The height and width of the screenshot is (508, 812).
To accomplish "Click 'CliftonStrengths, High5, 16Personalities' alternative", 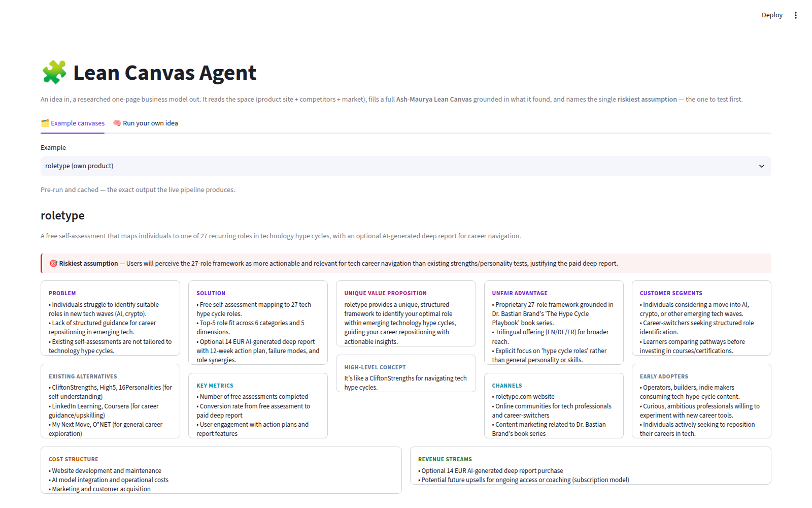I will pyautogui.click(x=110, y=392).
